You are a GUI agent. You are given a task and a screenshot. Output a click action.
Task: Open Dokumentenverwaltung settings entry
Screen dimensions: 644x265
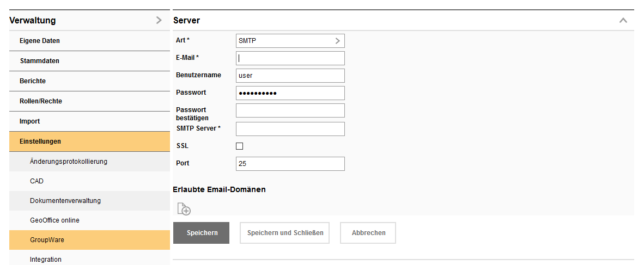[x=65, y=201]
